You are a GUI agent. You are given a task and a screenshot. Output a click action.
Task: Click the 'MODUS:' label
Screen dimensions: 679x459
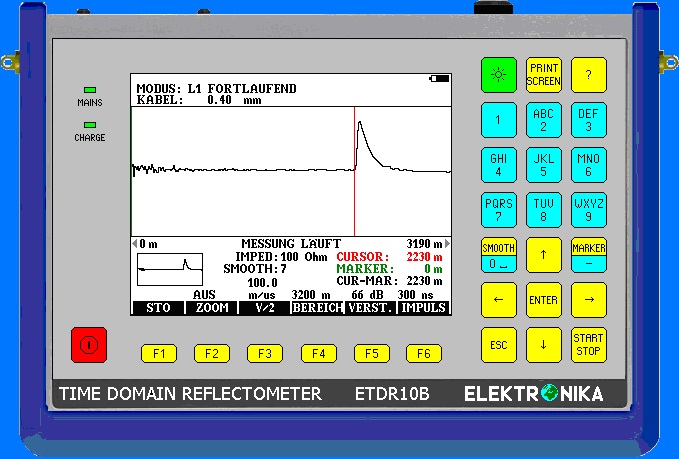[x=159, y=89]
